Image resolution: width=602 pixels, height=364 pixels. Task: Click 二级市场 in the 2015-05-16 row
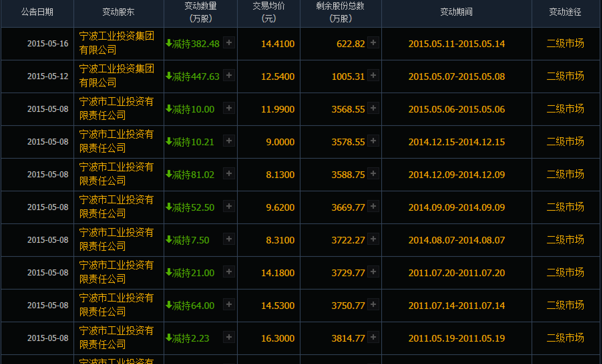pos(565,43)
